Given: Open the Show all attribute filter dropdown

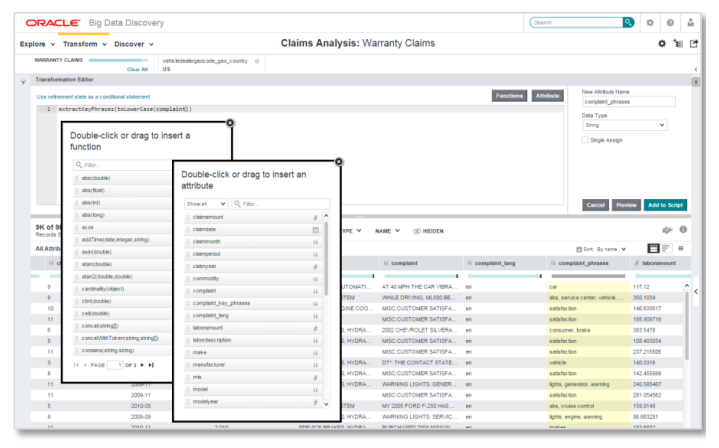Looking at the screenshot, I should [x=204, y=203].
